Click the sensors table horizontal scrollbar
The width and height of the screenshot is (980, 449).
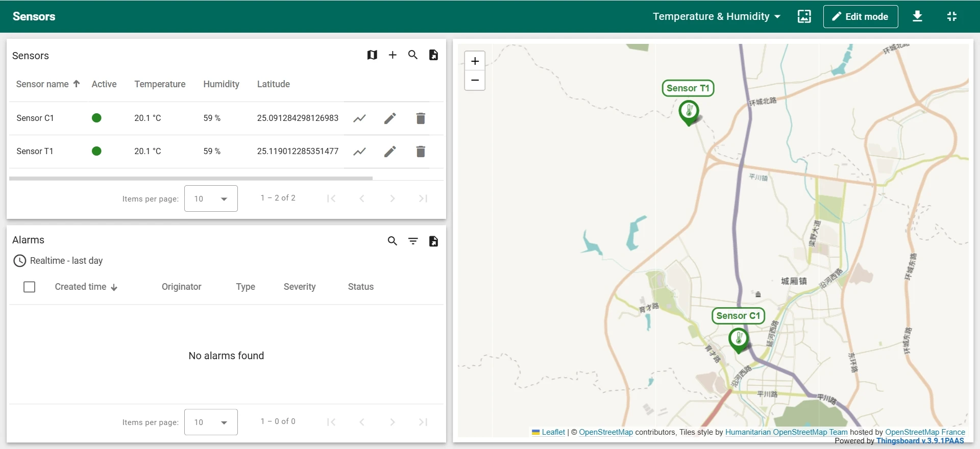tap(190, 178)
